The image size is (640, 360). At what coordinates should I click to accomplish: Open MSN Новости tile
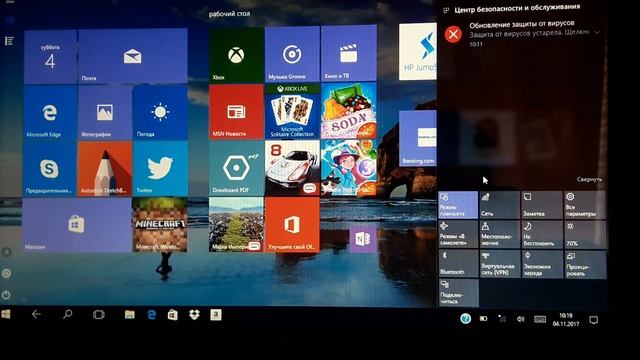point(236,111)
